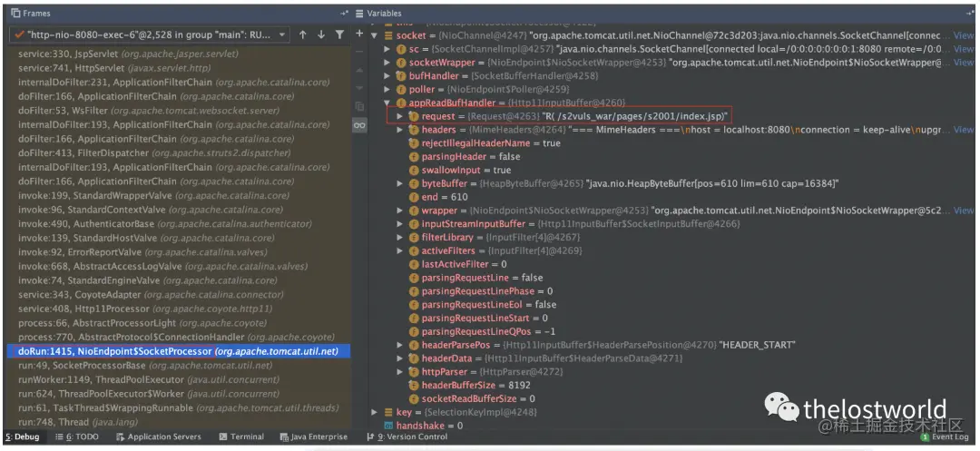This screenshot has height=451, width=980.
Task: Select frame doFilter:53, WsFilter
Action: [178, 111]
